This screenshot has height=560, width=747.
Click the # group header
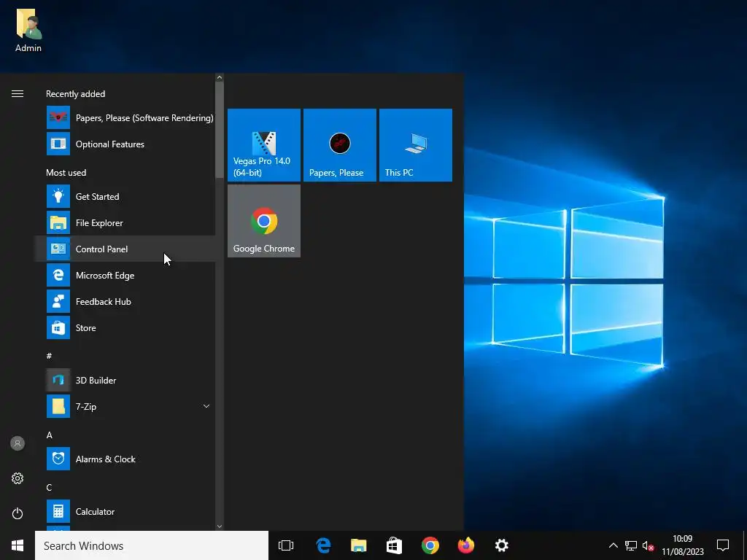(x=49, y=356)
